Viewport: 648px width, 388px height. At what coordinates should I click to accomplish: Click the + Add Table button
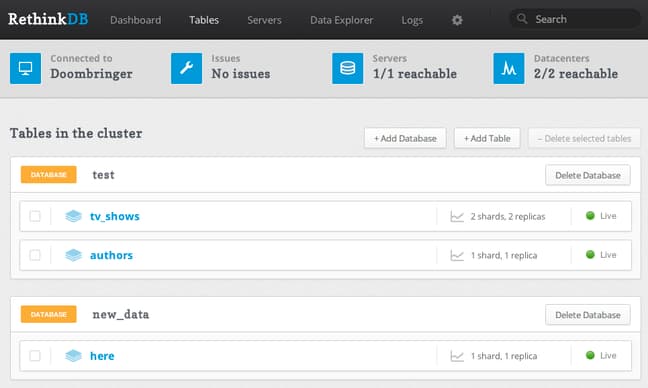[487, 138]
